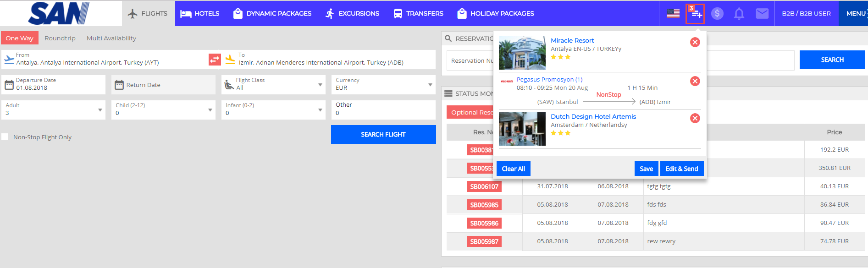Screen dimensions: 868x268
Task: Click the dollar currency icon
Action: click(x=717, y=13)
